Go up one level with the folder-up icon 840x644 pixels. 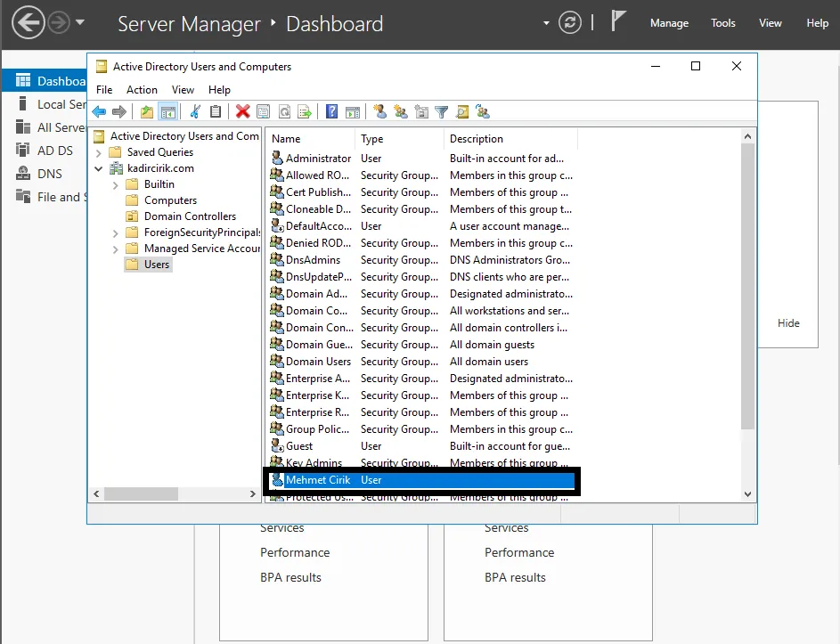click(x=147, y=111)
